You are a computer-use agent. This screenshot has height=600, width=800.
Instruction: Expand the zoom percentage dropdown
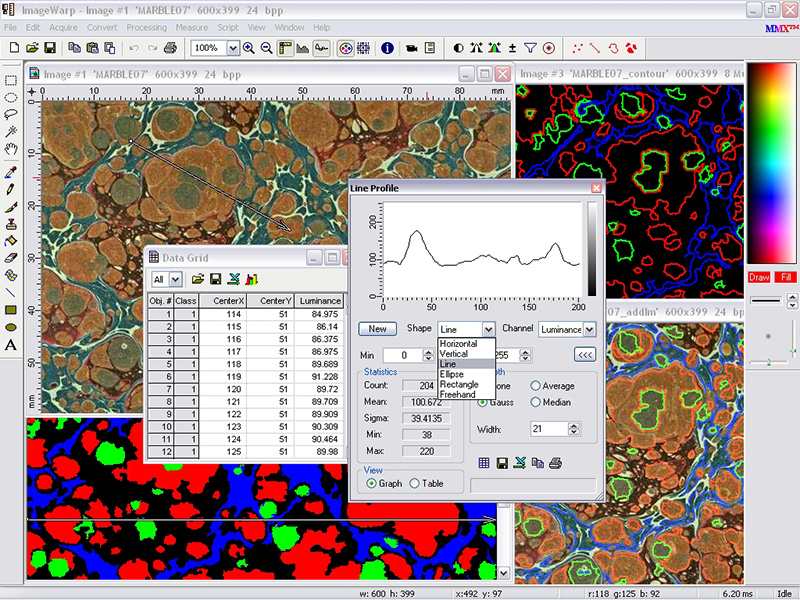[x=233, y=48]
